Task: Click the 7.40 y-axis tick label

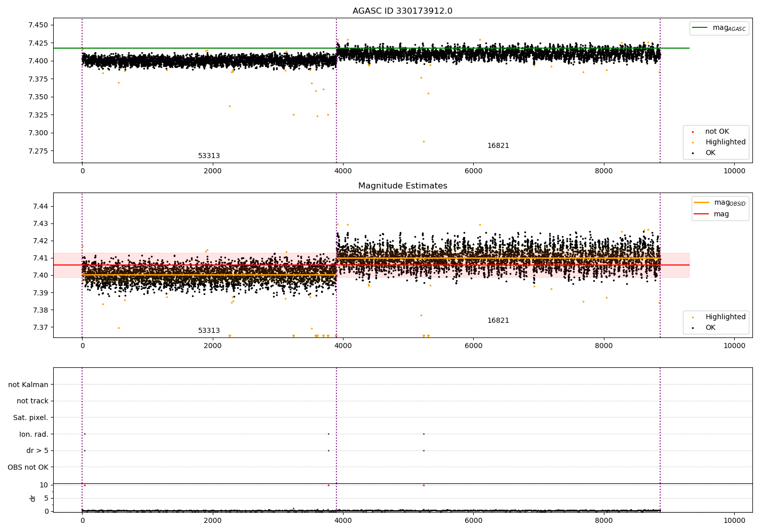Action: 41,275
